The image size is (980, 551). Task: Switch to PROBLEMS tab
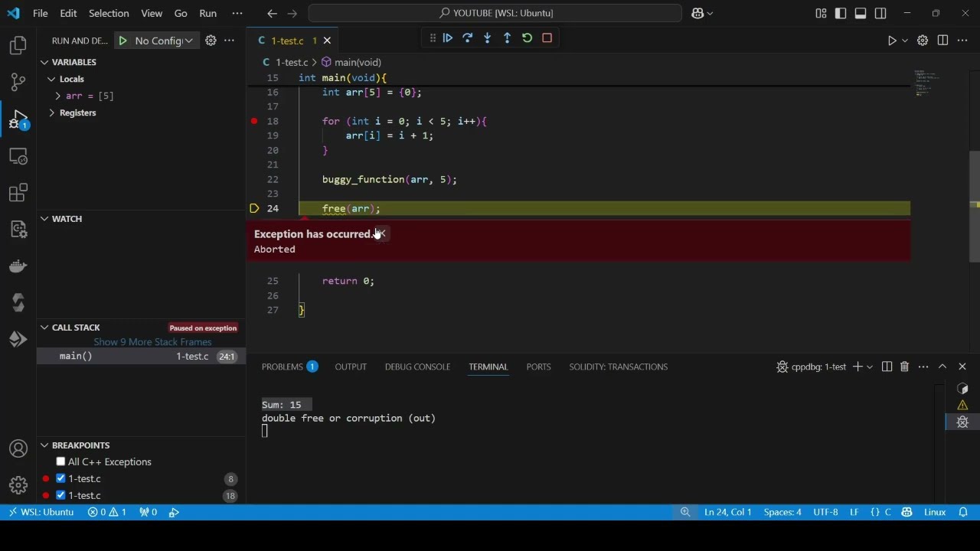coord(289,367)
